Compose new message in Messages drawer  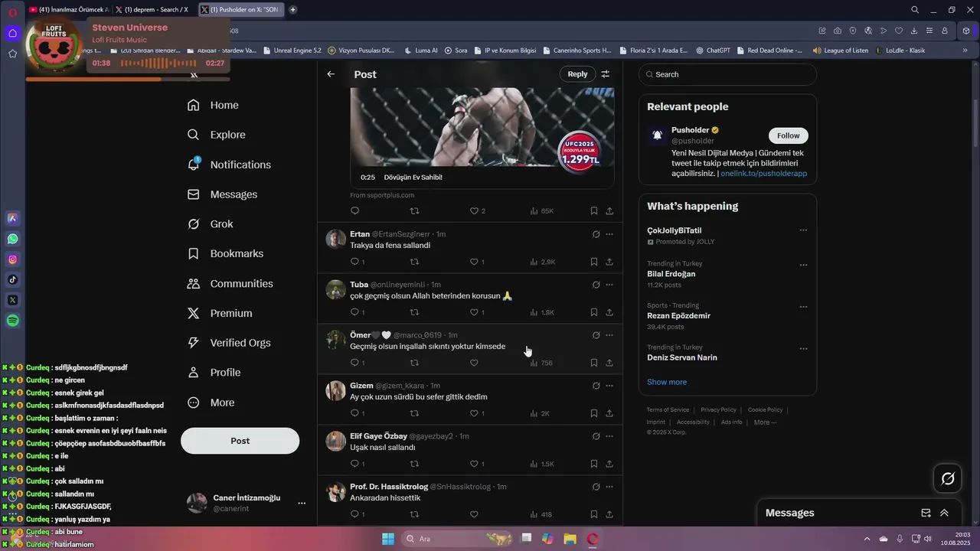[926, 513]
